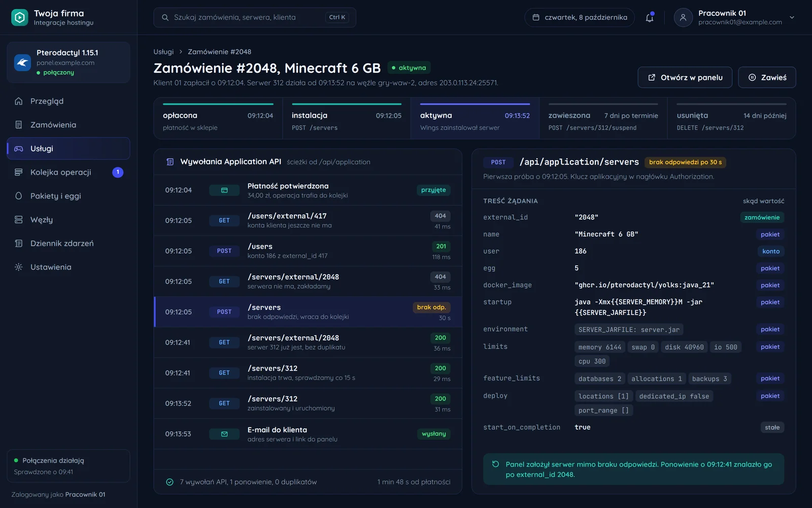Click the Kolejka operacji badge showing 1
This screenshot has width=812, height=508.
coord(118,172)
